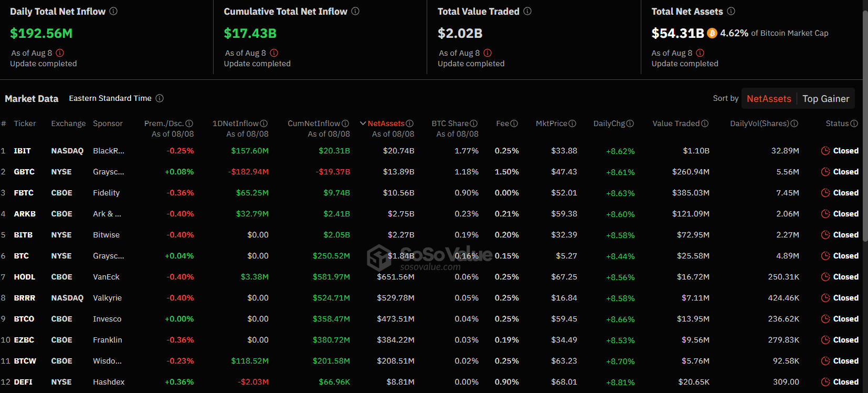Image resolution: width=868 pixels, height=393 pixels.
Task: Click info icon on CumNetInflow column header
Action: 345,123
